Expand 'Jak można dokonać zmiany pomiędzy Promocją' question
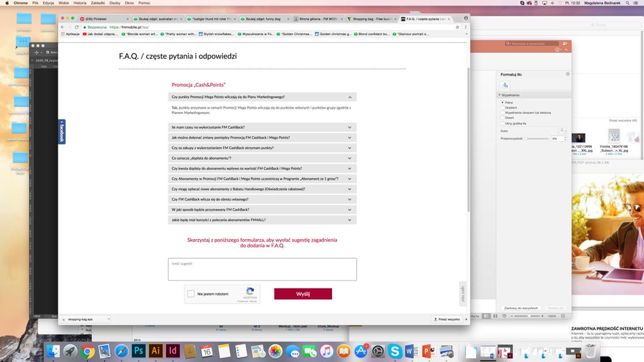 (x=262, y=138)
